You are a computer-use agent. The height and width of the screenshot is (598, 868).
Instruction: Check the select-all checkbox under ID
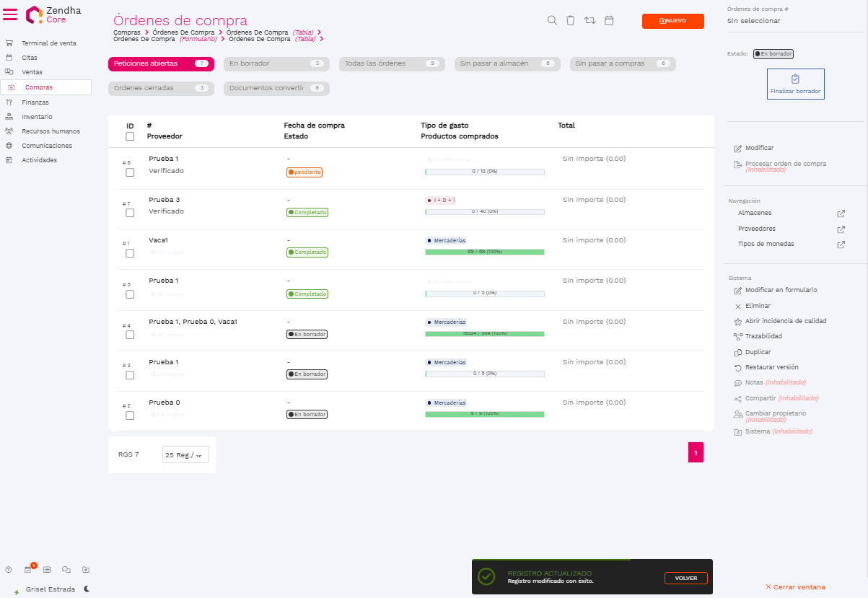[130, 136]
